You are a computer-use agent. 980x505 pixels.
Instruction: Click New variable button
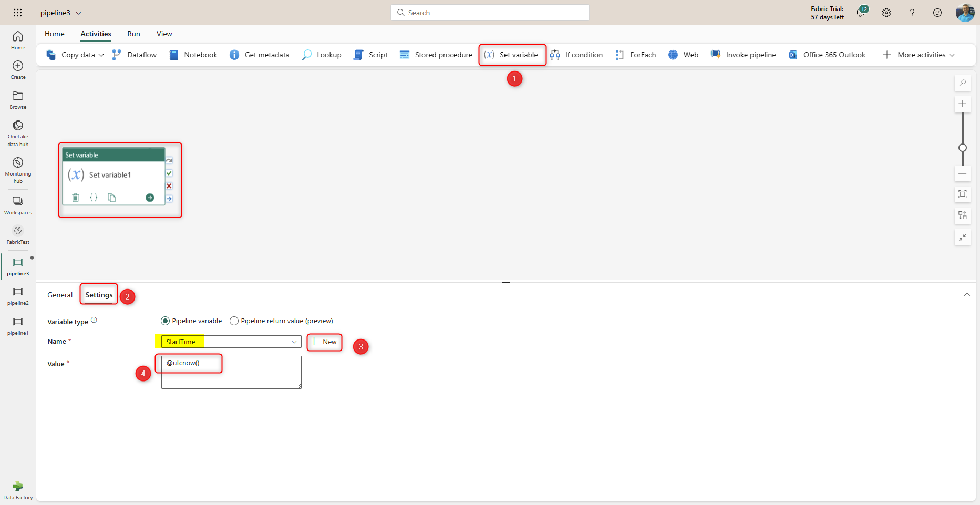(x=324, y=342)
